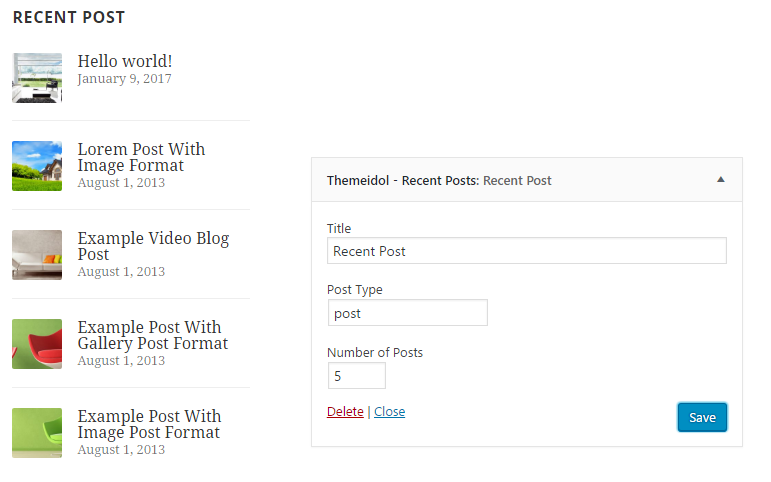Click the Close widget link

click(x=389, y=411)
